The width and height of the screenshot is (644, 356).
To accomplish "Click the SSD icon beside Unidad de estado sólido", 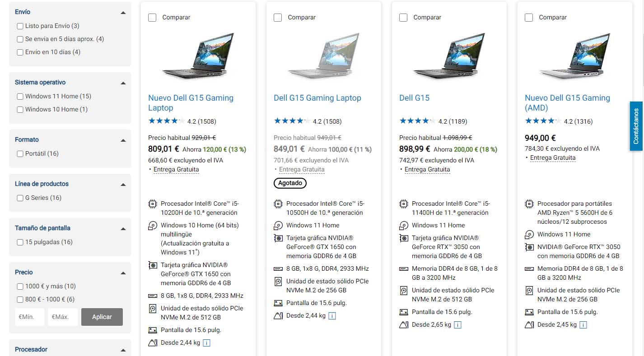I will point(152,309).
